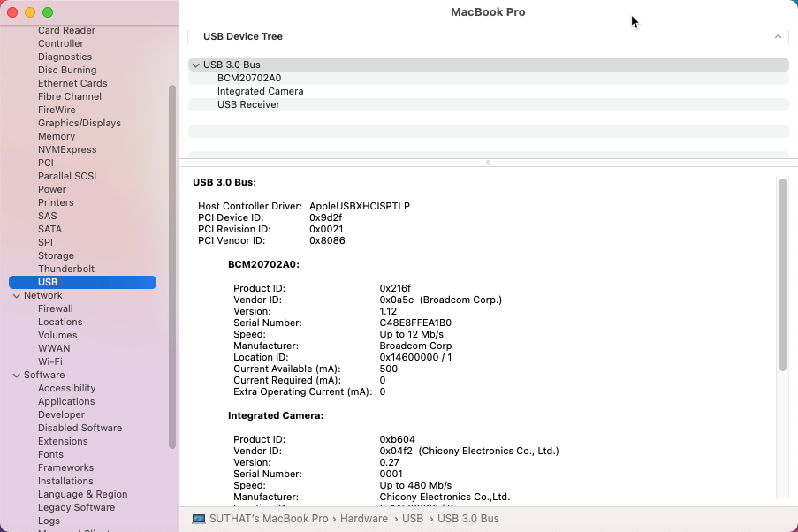Click the AppleUSBXHCISPTLP driver value

point(360,206)
